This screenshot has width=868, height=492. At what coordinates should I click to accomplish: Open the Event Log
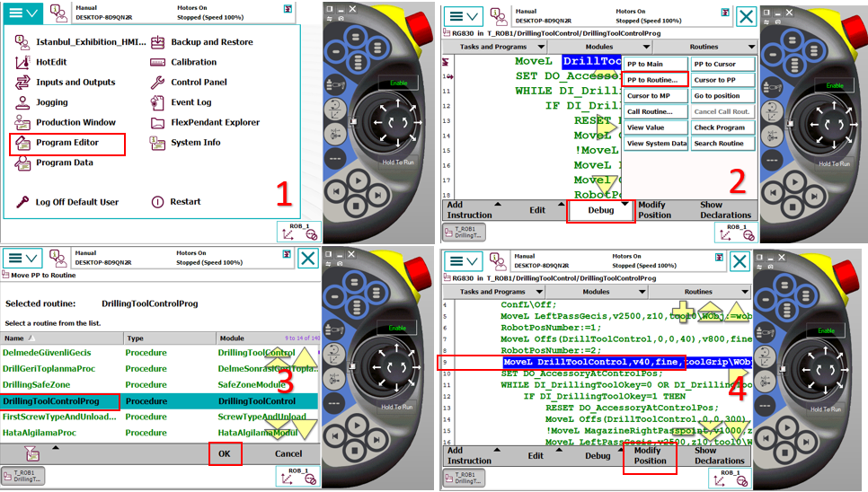pos(190,102)
